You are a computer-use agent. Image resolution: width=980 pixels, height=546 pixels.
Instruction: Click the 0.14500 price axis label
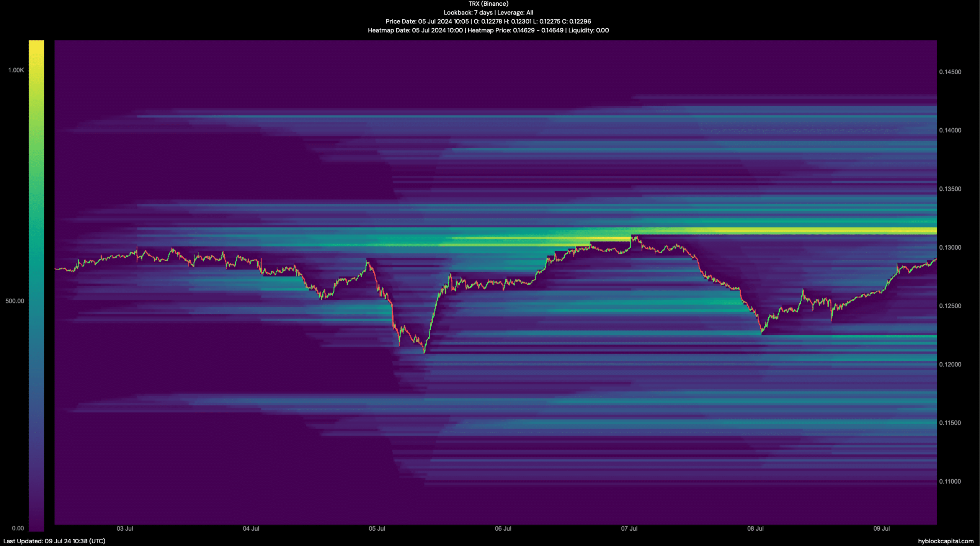[x=950, y=72]
